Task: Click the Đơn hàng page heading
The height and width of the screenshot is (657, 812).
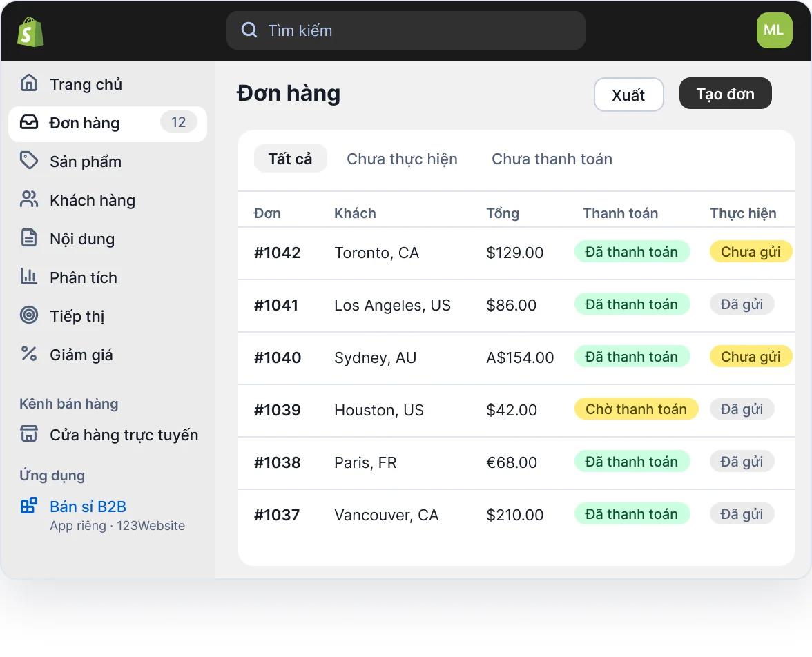Action: (x=289, y=94)
